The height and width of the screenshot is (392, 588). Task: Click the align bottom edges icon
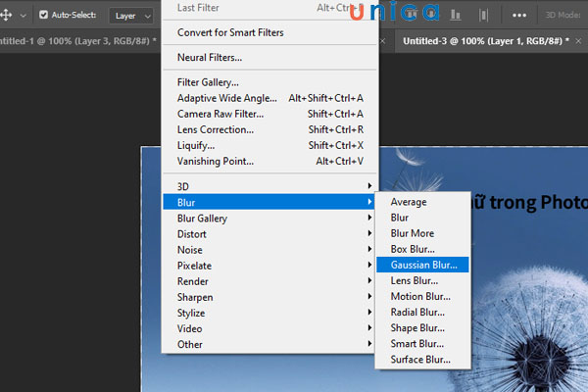coord(456,15)
